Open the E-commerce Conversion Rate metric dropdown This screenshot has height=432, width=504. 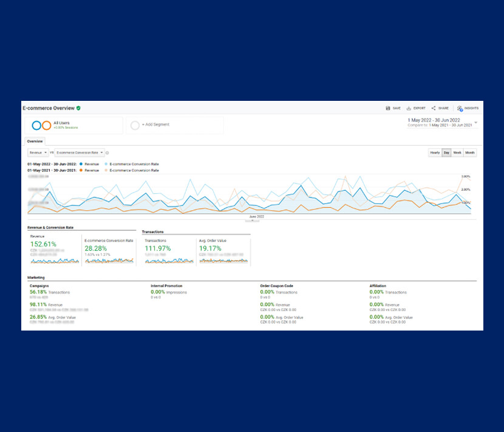[x=80, y=153]
